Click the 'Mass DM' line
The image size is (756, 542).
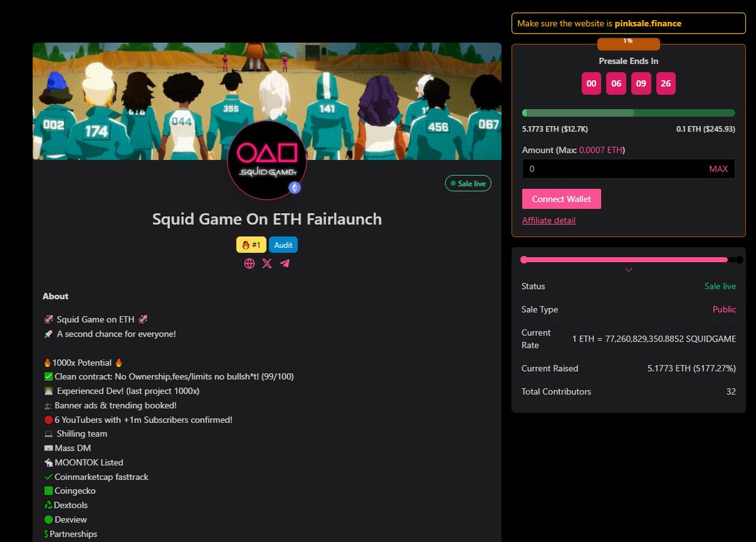point(67,448)
